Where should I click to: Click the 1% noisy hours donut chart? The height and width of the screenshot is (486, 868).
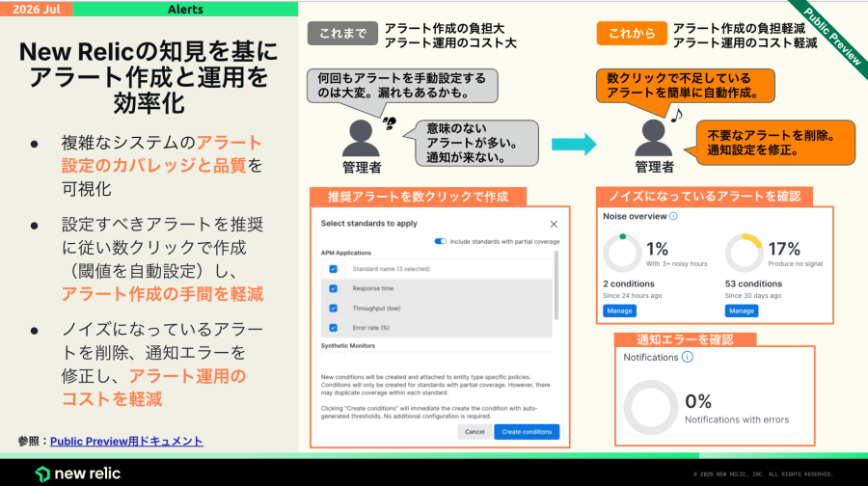[622, 253]
